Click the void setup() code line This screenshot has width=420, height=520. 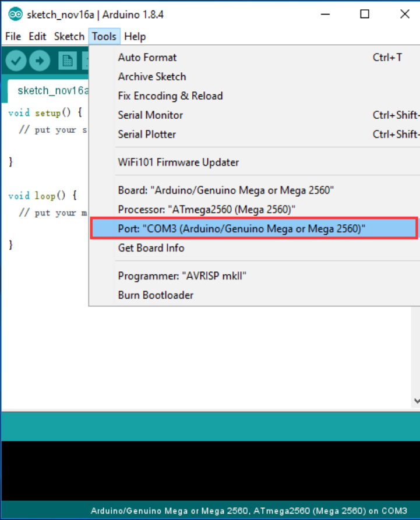[x=45, y=113]
